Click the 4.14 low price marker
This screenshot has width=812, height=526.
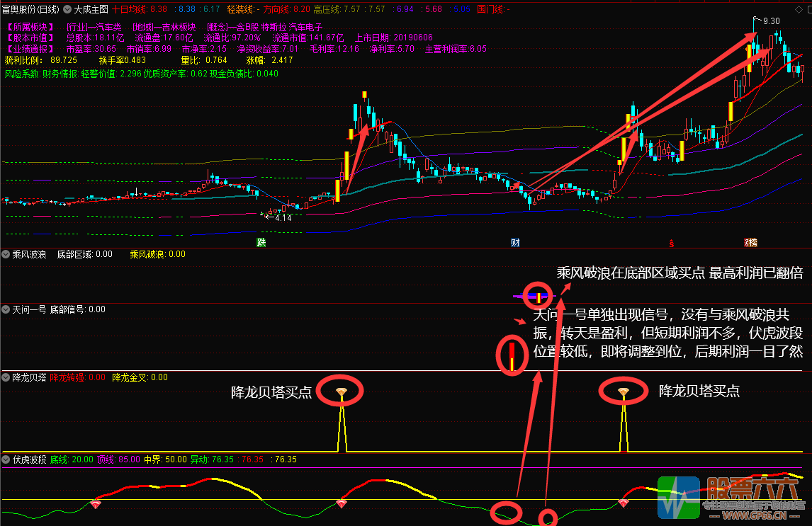click(x=283, y=217)
